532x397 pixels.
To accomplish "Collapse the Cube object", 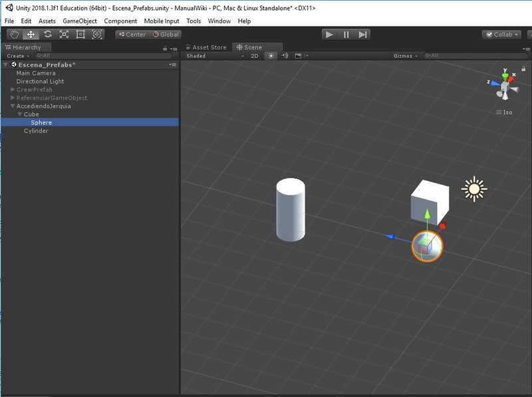I will click(x=20, y=114).
